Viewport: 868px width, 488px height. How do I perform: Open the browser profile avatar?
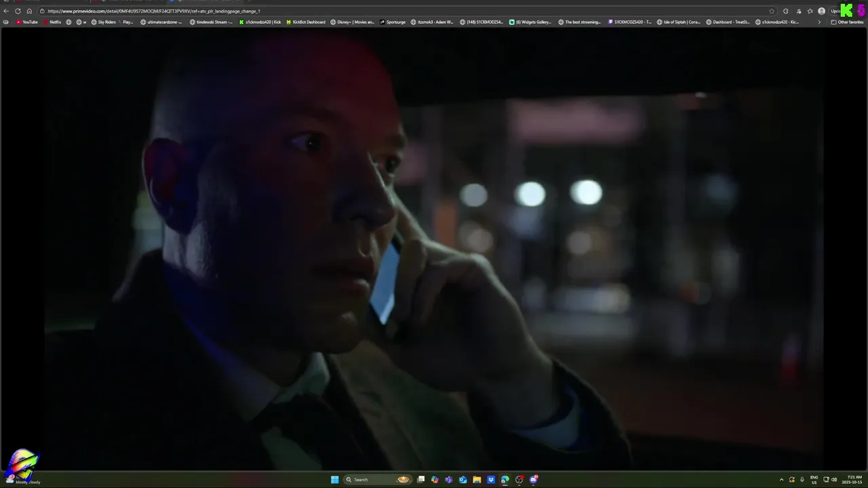(x=822, y=11)
